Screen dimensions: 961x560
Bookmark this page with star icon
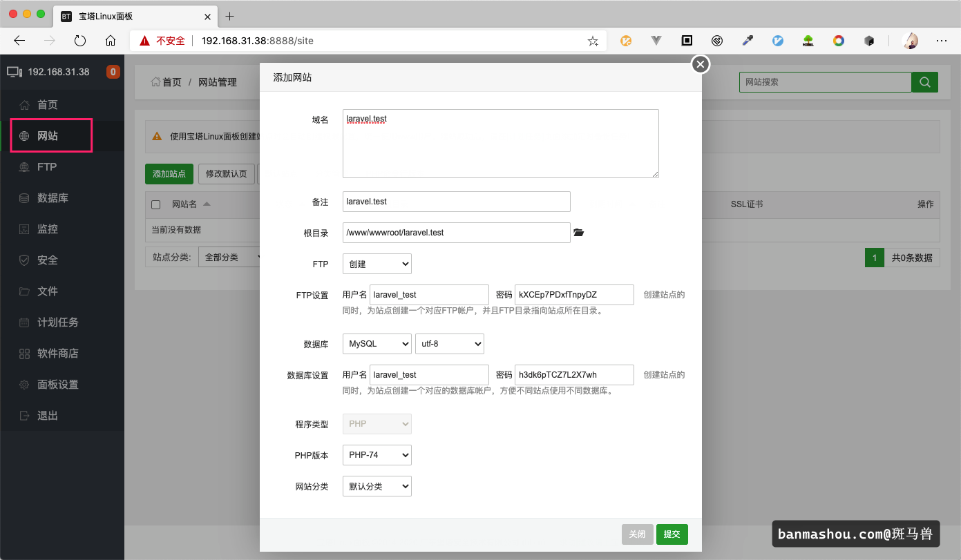(x=593, y=41)
